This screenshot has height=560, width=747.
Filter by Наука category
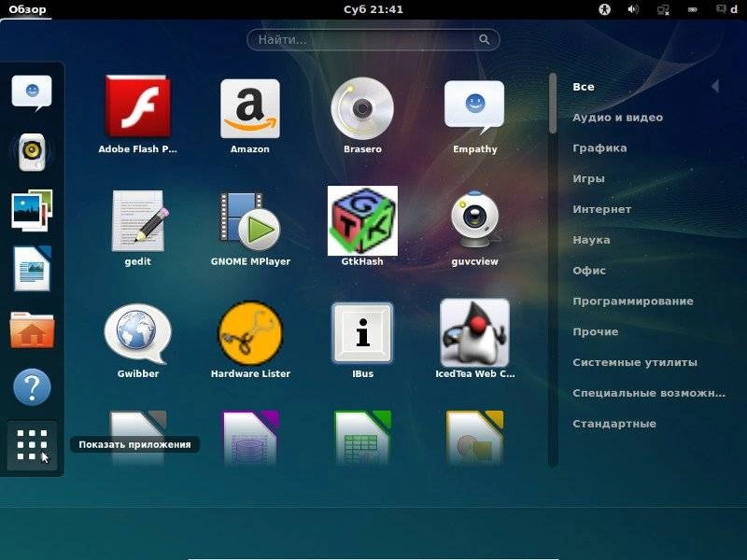click(591, 240)
